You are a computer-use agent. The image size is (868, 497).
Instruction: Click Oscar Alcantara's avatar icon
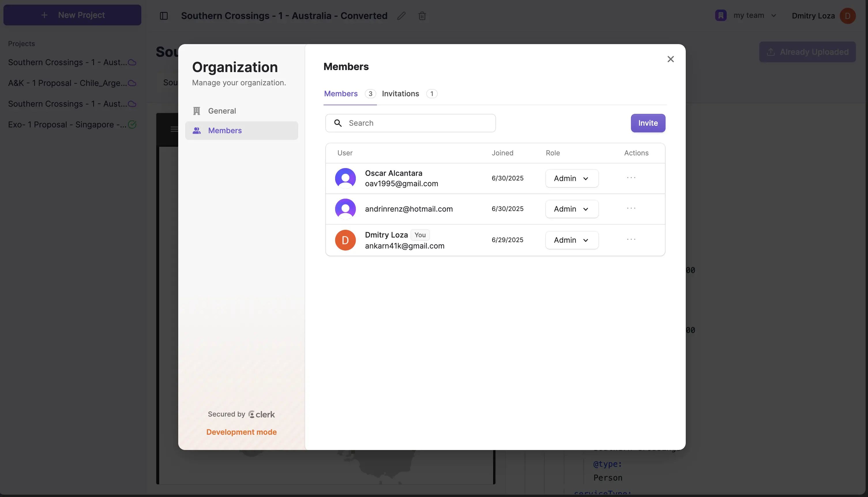coord(345,178)
